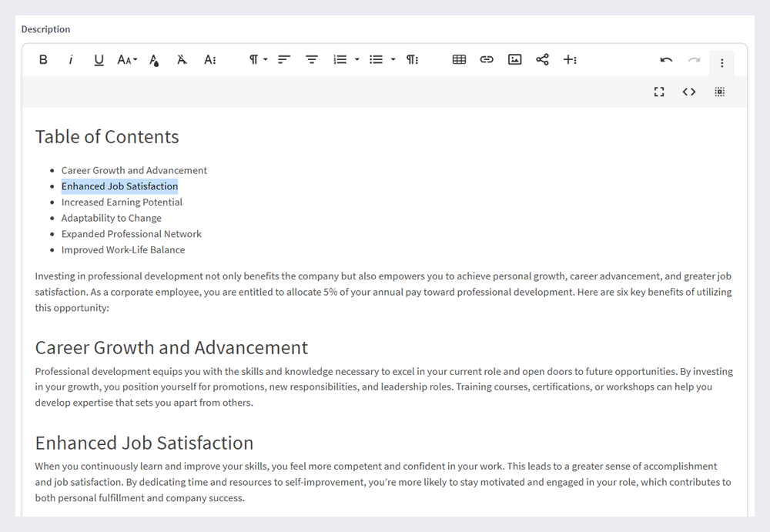Screen dimensions: 770x532
Task: Place cursor in 'When you continuously learn' paragraph
Action: coord(383,482)
